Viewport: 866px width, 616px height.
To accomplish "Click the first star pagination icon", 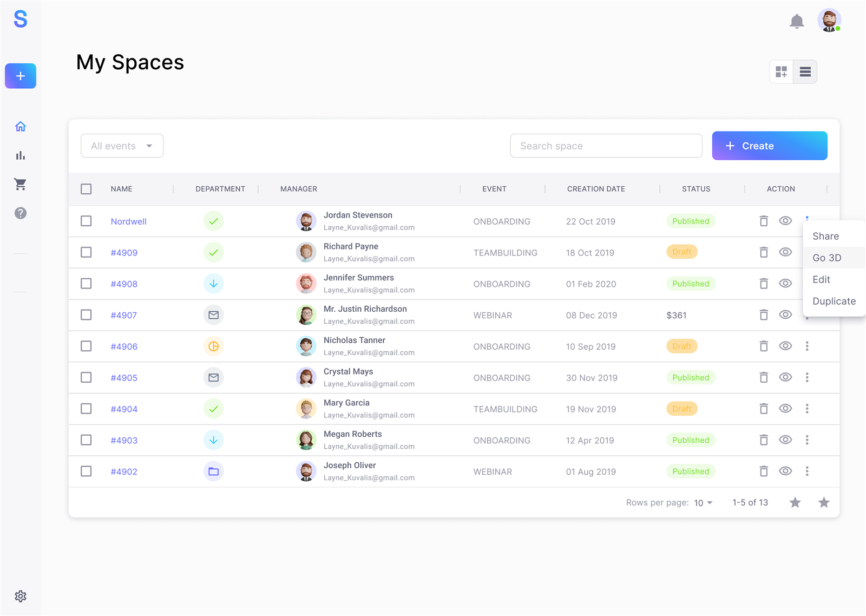I will tap(795, 503).
